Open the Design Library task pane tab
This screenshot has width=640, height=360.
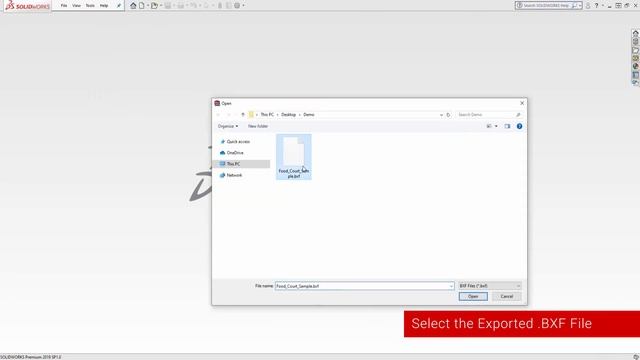[636, 42]
